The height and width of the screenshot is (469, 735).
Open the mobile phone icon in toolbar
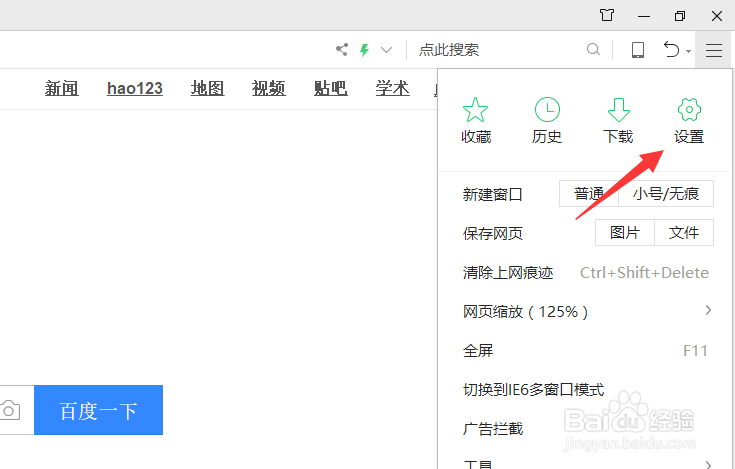[x=638, y=50]
